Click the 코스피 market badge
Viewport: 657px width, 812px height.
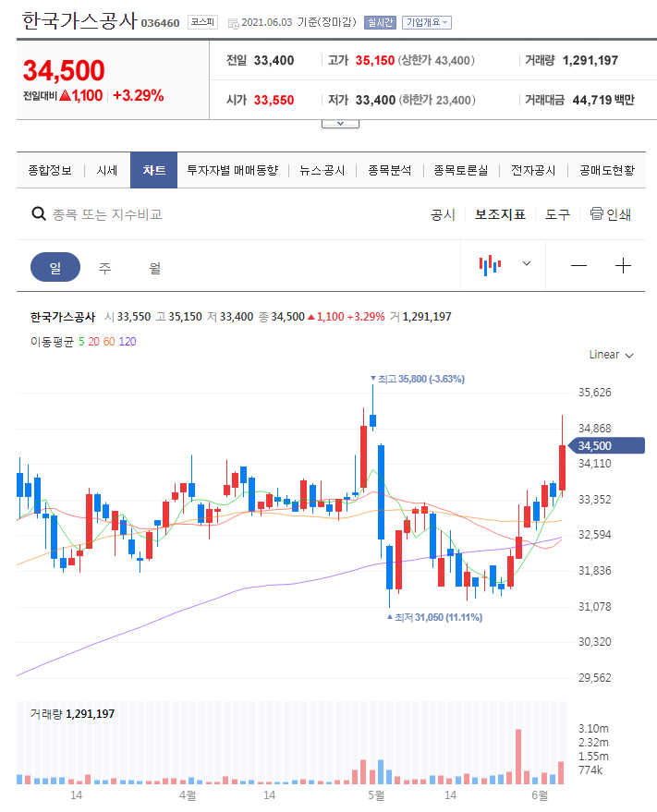[202, 22]
